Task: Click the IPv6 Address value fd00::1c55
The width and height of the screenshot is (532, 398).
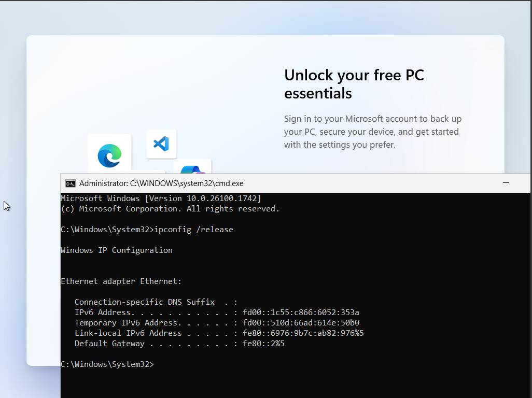Action: click(301, 312)
